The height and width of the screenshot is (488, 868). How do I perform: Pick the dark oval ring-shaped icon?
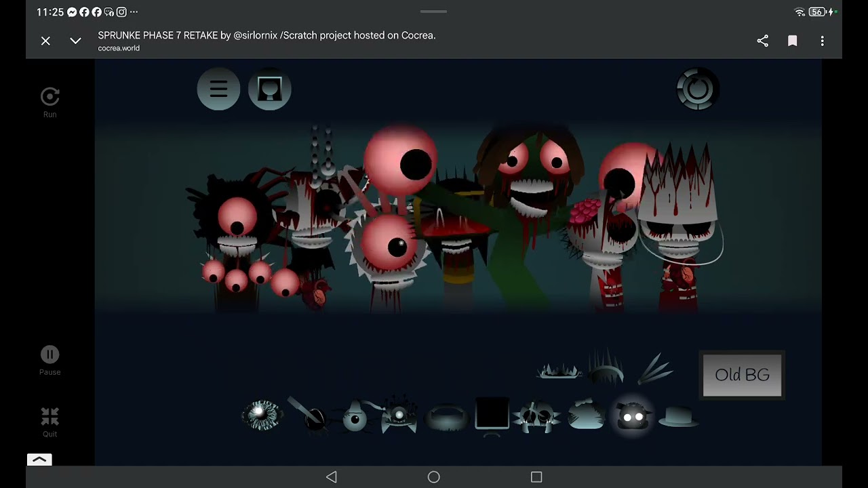pyautogui.click(x=446, y=418)
